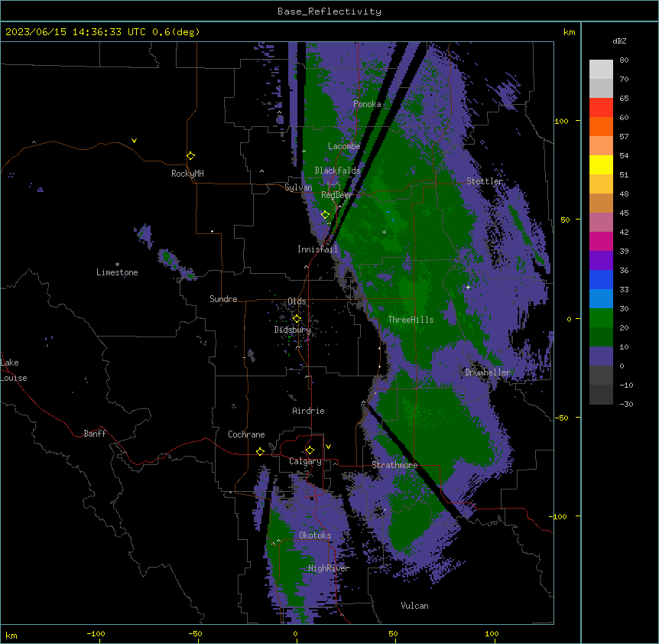This screenshot has width=659, height=644.
Task: Click the 0 tick on bottom axis
Action: [x=295, y=633]
